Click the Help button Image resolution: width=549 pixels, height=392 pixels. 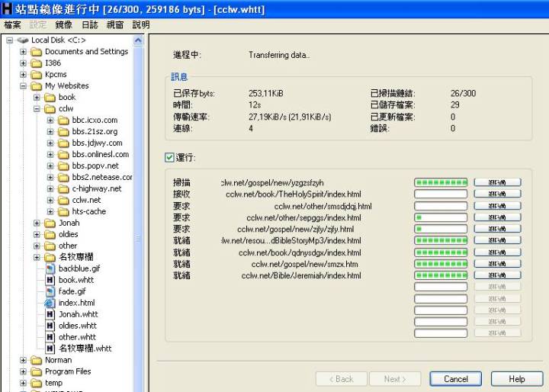517,379
